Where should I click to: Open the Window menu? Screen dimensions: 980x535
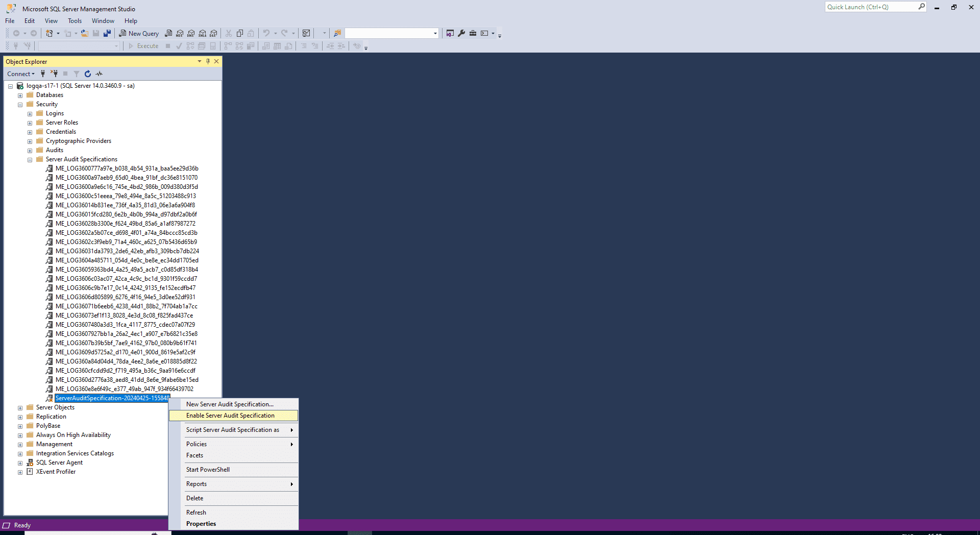[x=103, y=21]
